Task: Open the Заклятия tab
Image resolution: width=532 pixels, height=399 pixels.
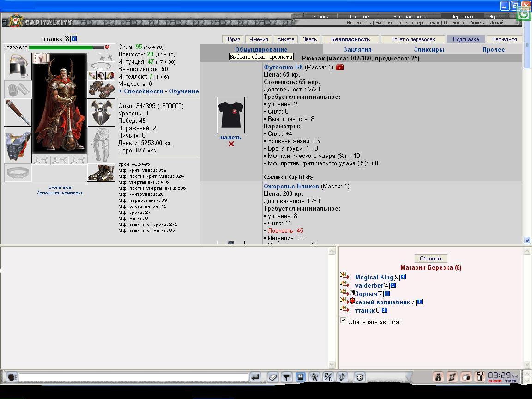Action: (357, 49)
